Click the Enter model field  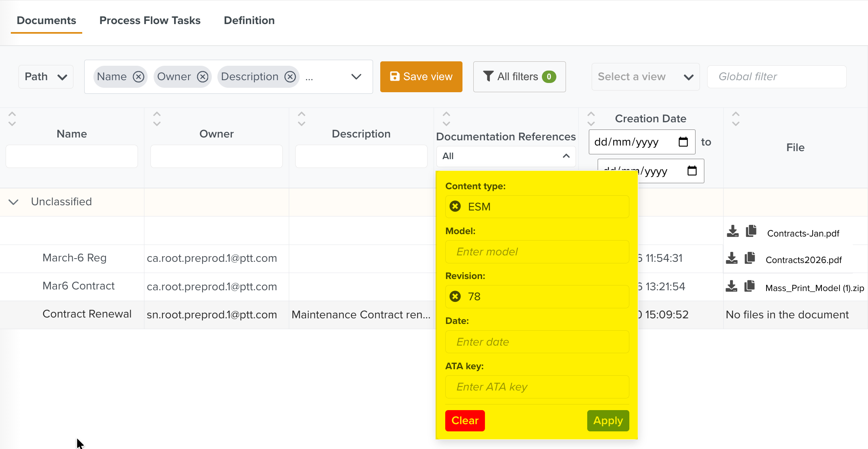click(x=537, y=252)
